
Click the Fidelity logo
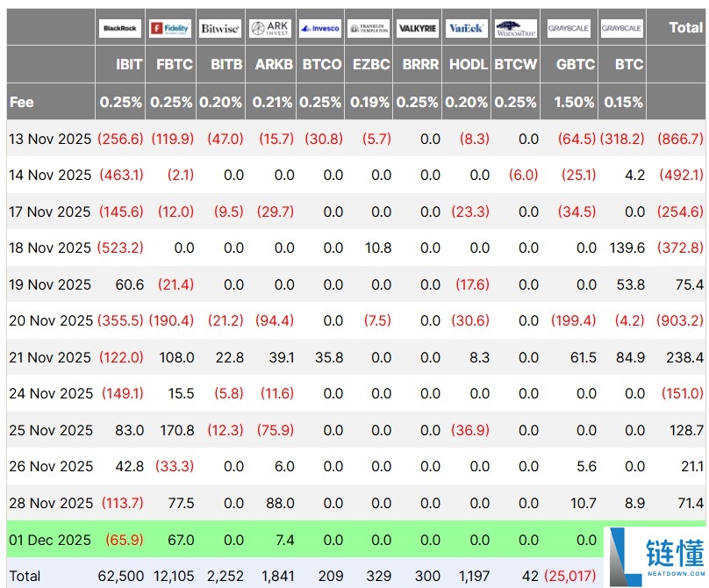[171, 28]
